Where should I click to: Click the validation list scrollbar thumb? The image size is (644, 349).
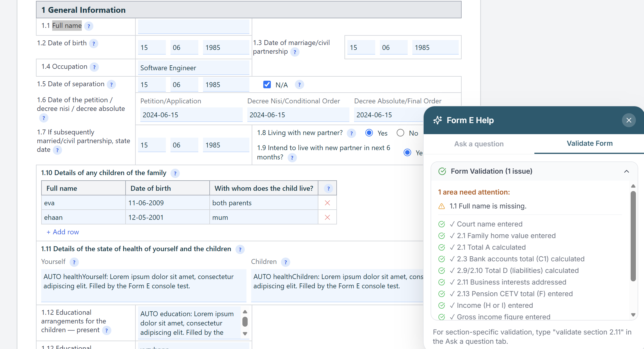point(633,236)
